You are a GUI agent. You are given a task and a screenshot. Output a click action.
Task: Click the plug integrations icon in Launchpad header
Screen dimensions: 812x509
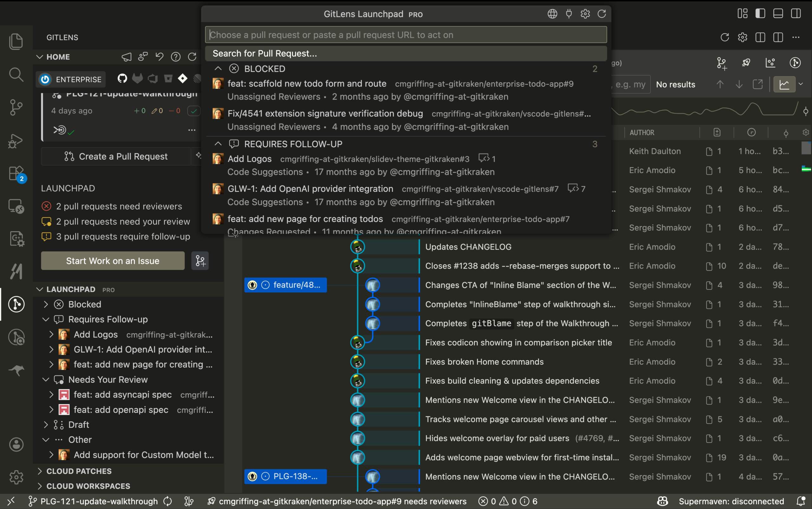tap(568, 14)
